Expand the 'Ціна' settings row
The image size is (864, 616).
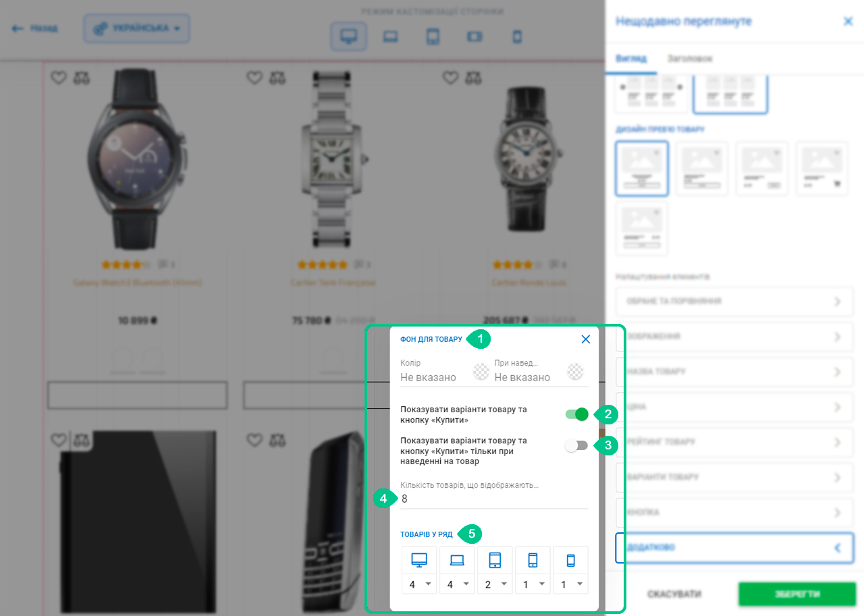point(734,407)
